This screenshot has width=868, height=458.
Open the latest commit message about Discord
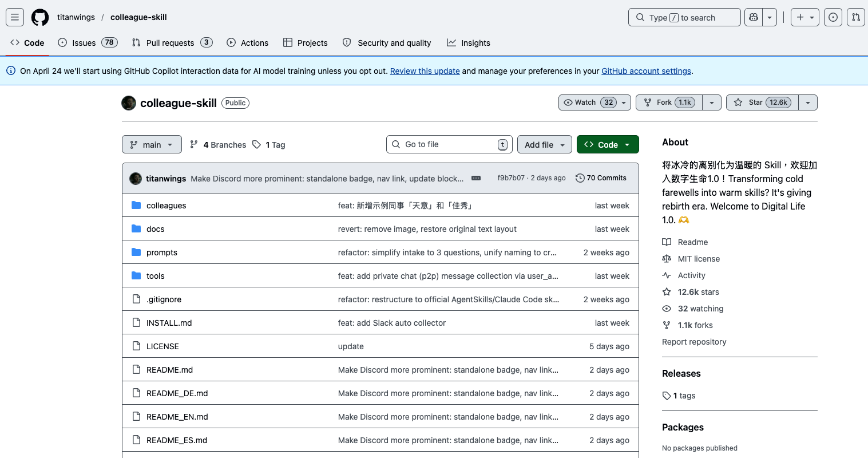click(x=327, y=179)
